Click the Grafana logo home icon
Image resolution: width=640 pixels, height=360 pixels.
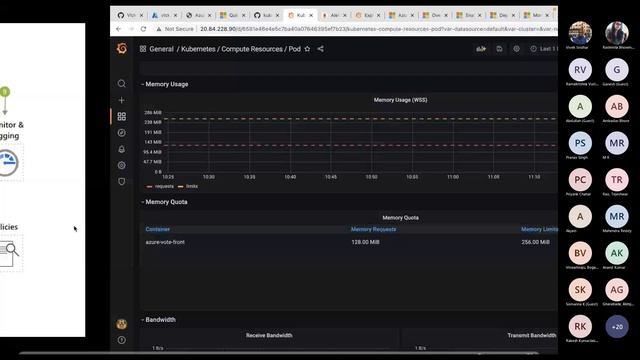point(122,49)
